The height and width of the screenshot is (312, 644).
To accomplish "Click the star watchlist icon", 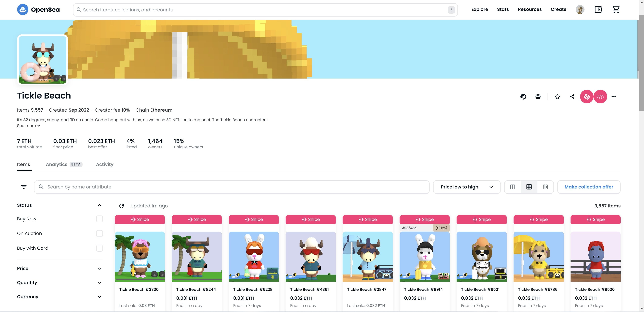I will tap(557, 97).
